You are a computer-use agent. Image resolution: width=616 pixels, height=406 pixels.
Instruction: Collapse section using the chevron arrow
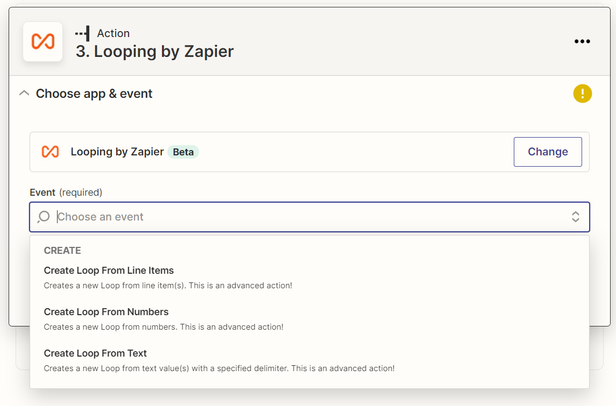[24, 93]
